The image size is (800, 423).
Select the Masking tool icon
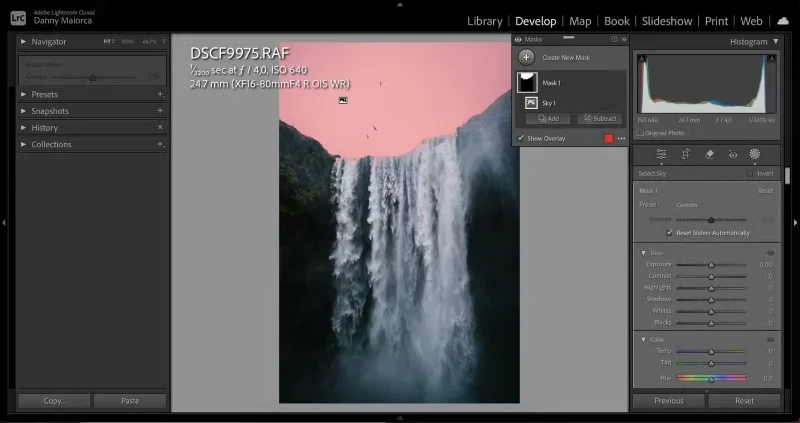755,154
